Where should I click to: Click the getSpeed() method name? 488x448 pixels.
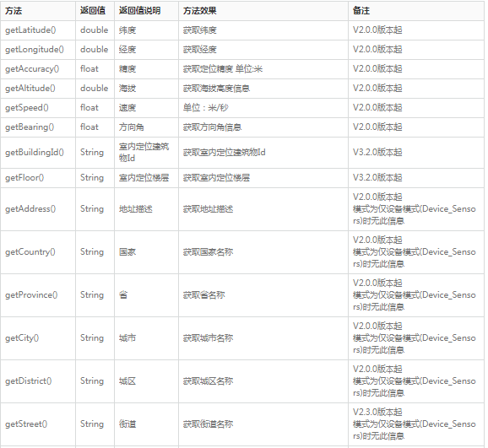click(27, 108)
